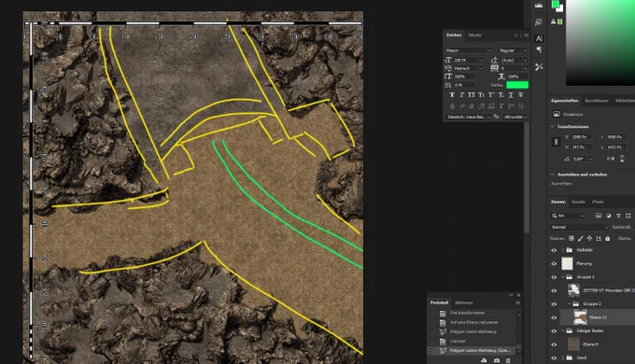Open the Normal blend mode dropdown
The height and width of the screenshot is (364, 635).
click(579, 227)
